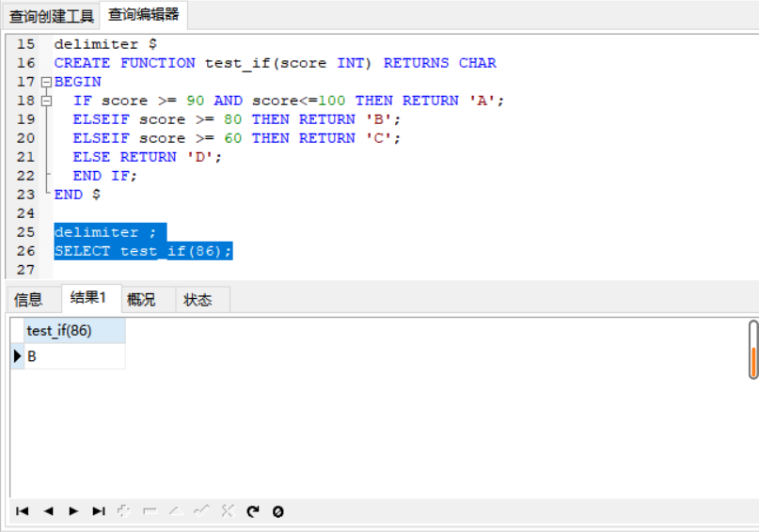Discard changes X icon in navigator

pyautogui.click(x=228, y=511)
